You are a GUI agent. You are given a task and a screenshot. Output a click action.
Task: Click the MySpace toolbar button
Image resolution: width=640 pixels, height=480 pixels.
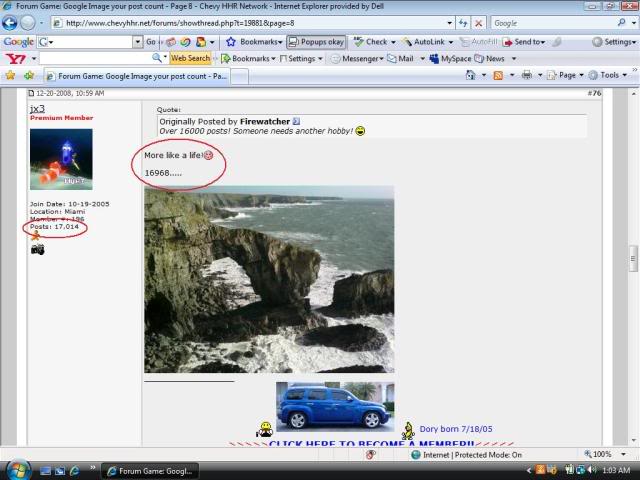[x=451, y=59]
